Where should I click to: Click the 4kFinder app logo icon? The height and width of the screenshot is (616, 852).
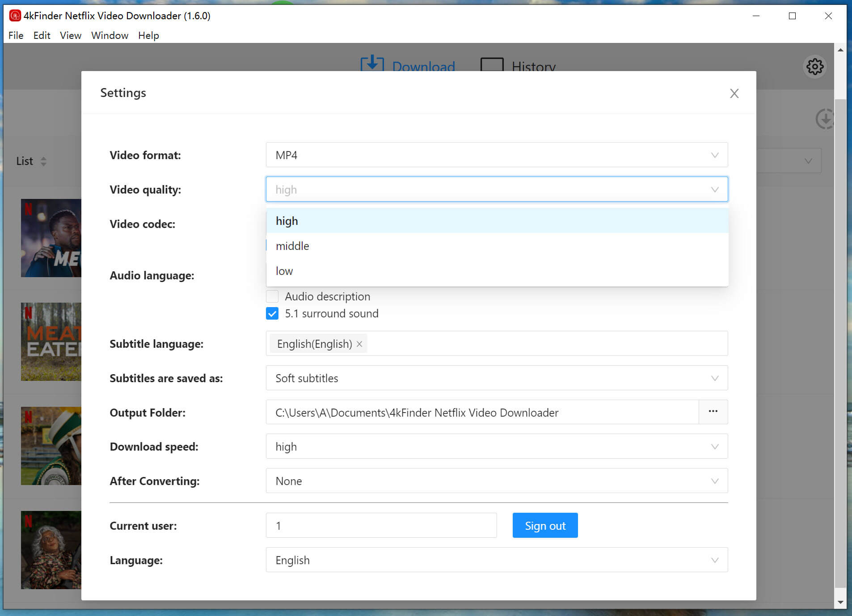click(x=15, y=16)
